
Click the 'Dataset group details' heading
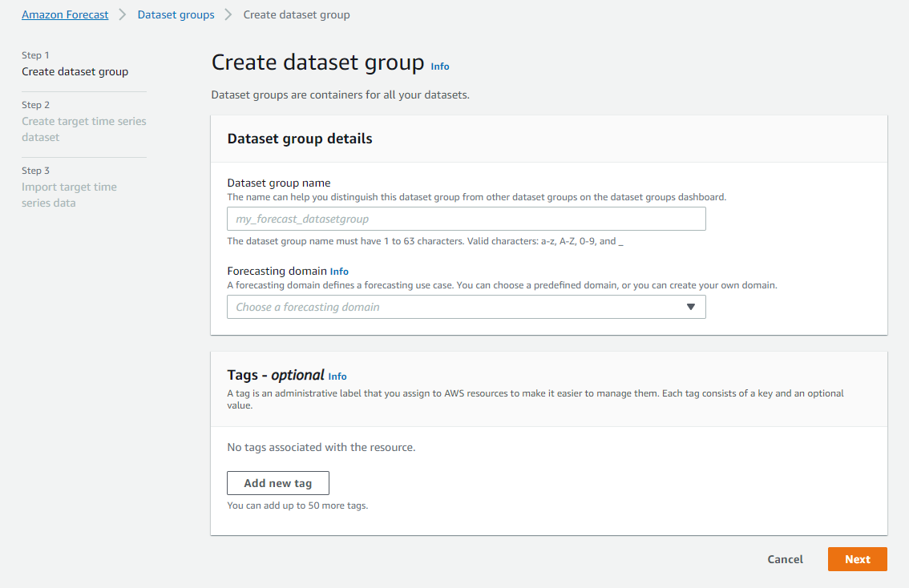(300, 139)
